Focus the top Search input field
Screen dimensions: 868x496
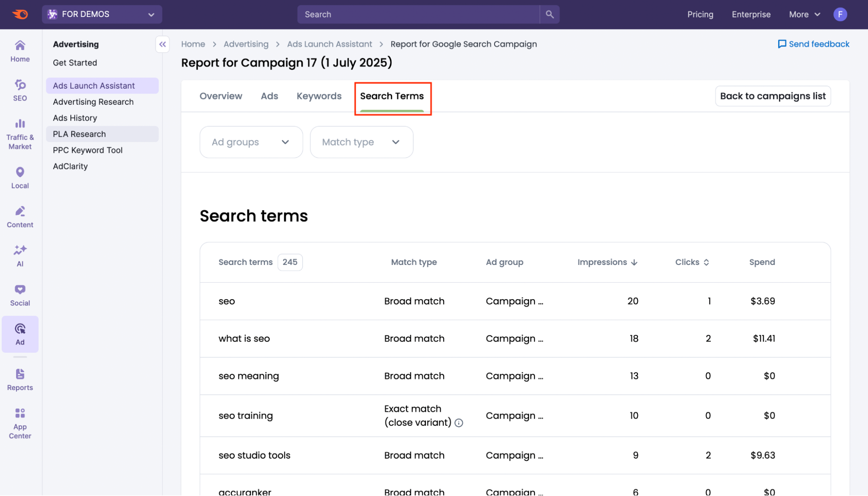pos(418,14)
